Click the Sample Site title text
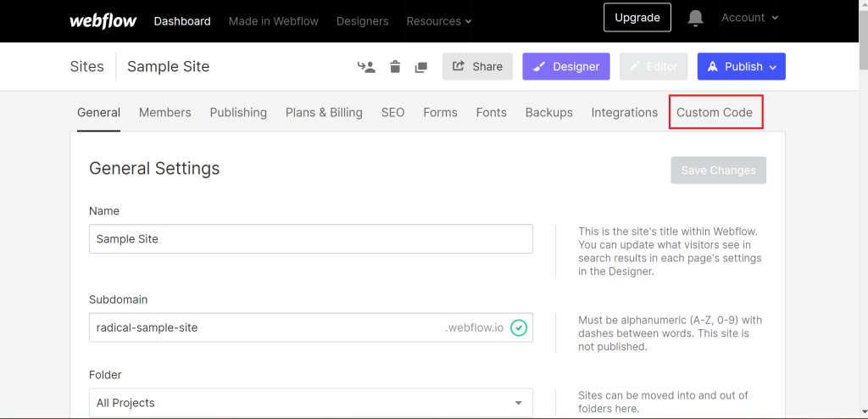 coord(169,66)
